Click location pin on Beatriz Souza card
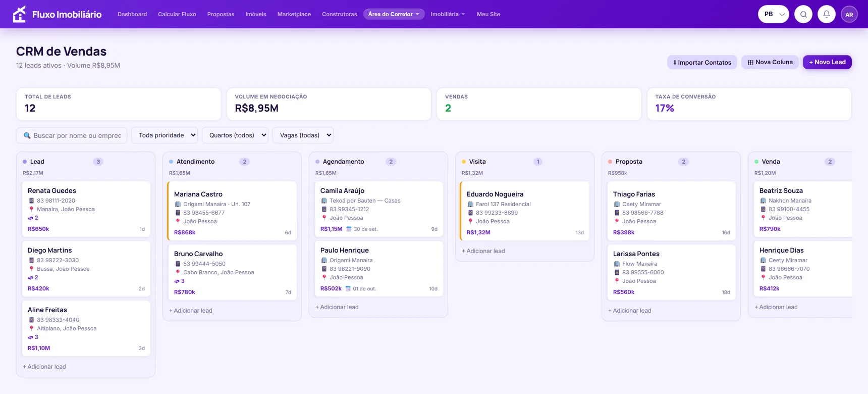This screenshot has width=868, height=394. [763, 218]
